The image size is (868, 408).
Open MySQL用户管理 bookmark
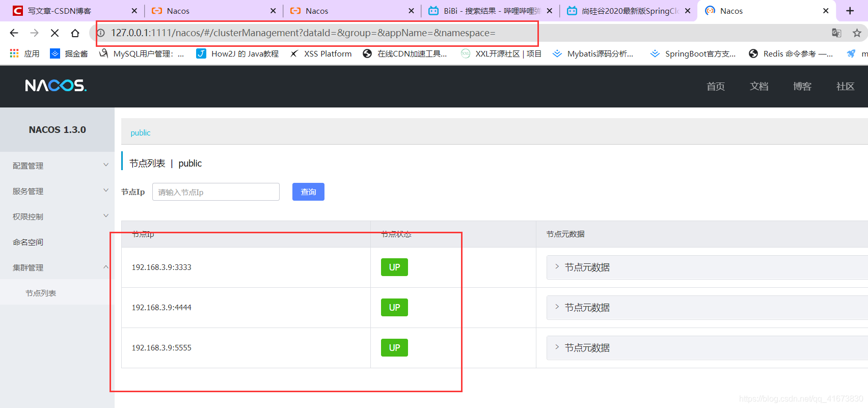coord(142,53)
